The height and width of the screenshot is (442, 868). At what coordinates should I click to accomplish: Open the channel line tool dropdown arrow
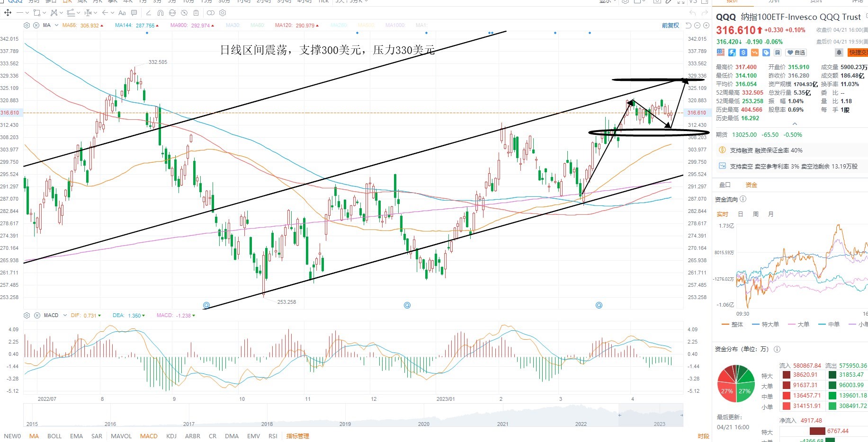(x=78, y=13)
